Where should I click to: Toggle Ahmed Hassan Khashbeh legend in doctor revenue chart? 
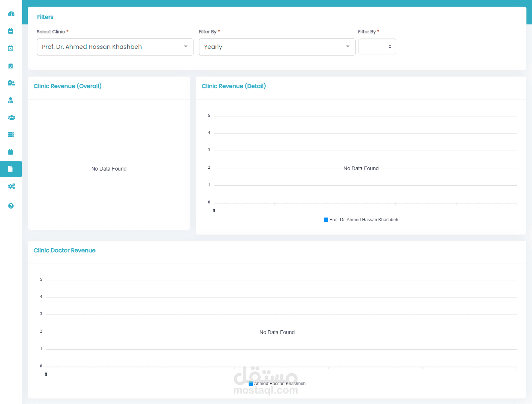280,384
